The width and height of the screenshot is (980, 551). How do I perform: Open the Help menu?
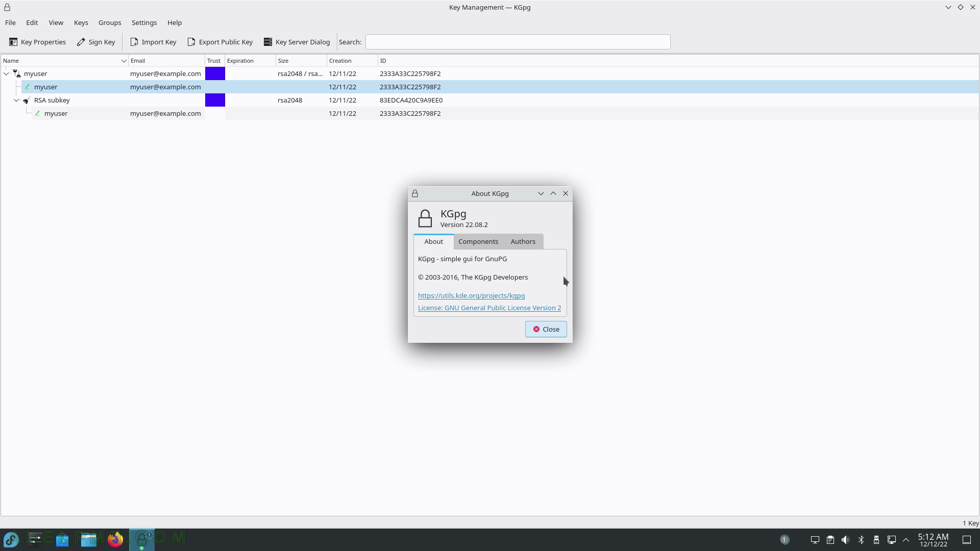[x=175, y=22]
